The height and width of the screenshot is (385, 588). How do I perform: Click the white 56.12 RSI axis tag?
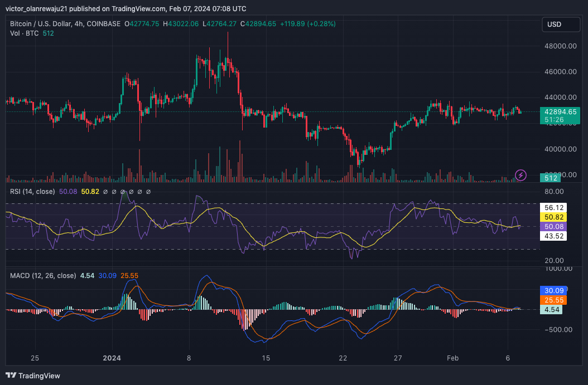554,207
